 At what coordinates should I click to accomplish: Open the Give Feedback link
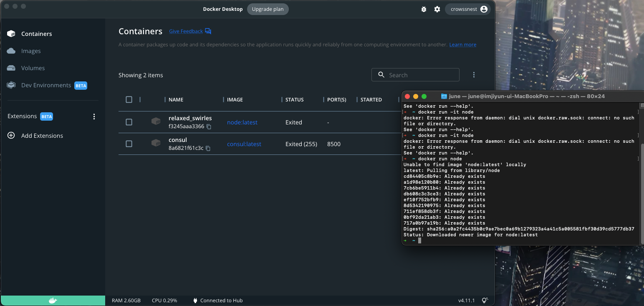[186, 31]
